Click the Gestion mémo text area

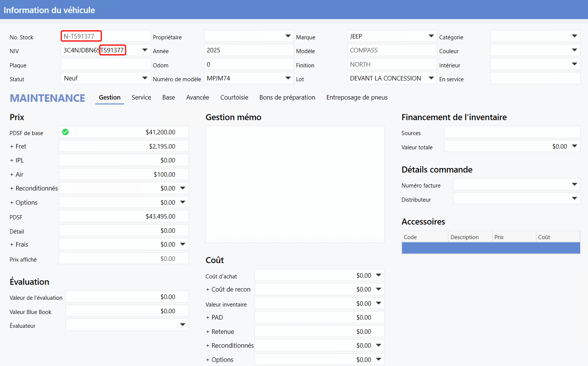(295, 184)
